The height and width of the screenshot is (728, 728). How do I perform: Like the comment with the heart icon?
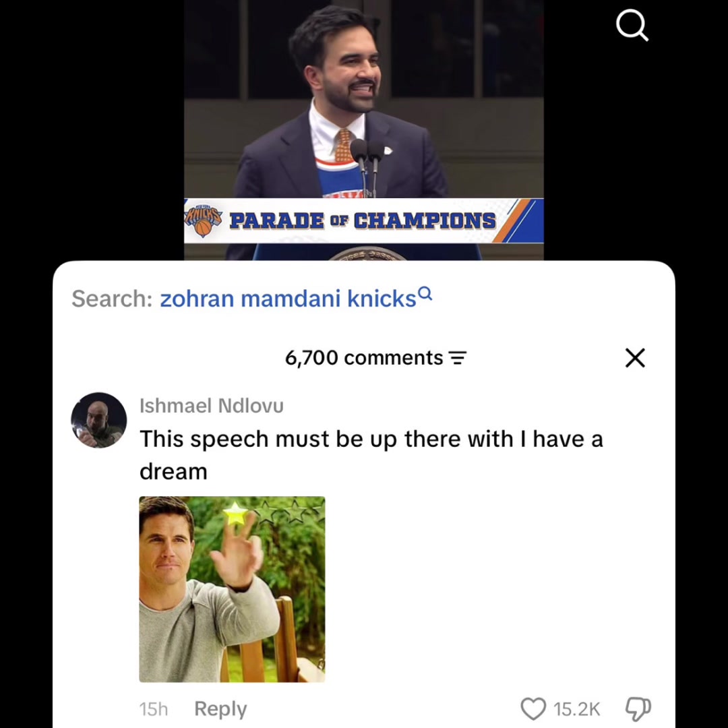[533, 708]
